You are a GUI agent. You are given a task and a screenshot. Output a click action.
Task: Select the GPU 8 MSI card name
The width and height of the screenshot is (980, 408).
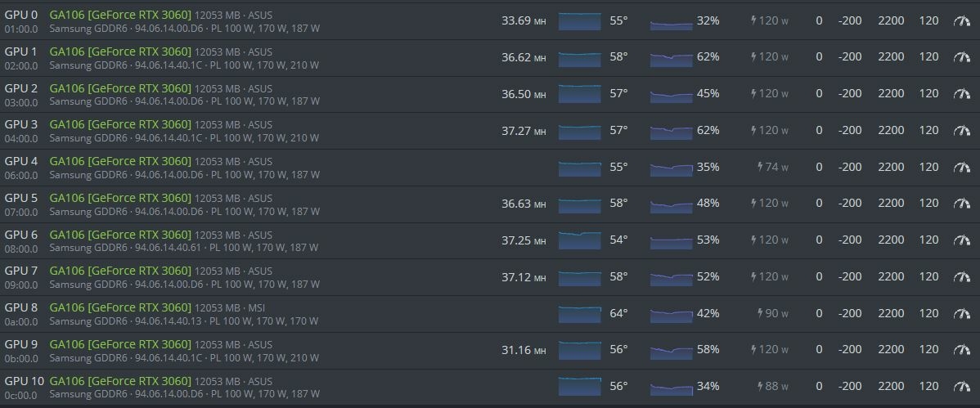pyautogui.click(x=120, y=307)
